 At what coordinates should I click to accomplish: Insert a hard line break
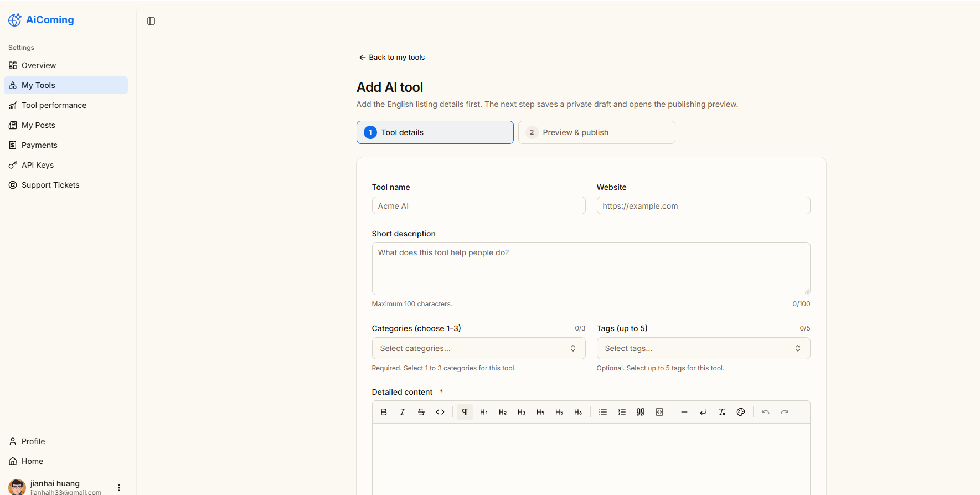[x=703, y=412]
